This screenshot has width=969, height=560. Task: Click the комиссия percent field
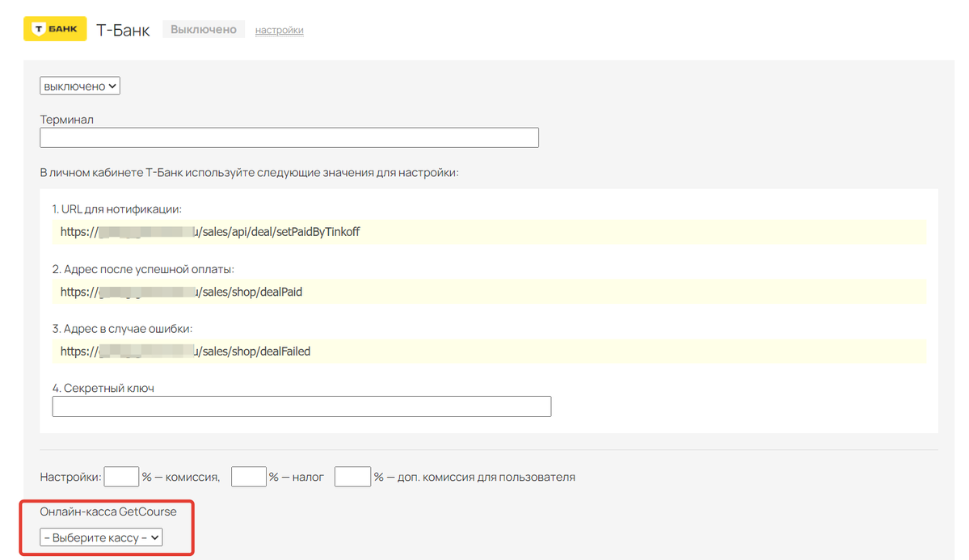[x=121, y=477]
